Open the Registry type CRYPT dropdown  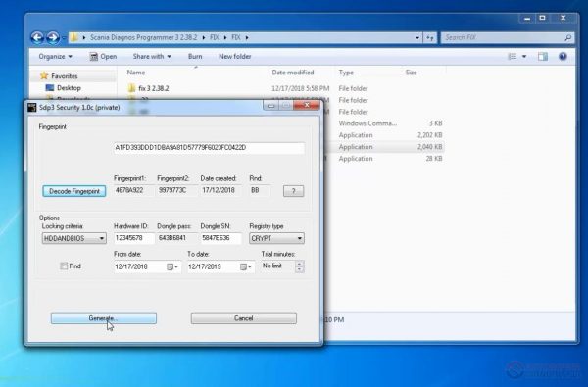pyautogui.click(x=276, y=238)
